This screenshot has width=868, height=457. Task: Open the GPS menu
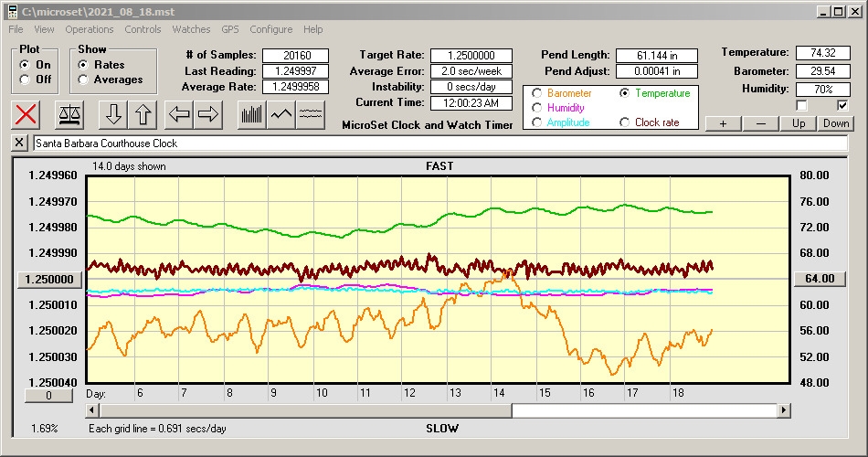pos(230,29)
